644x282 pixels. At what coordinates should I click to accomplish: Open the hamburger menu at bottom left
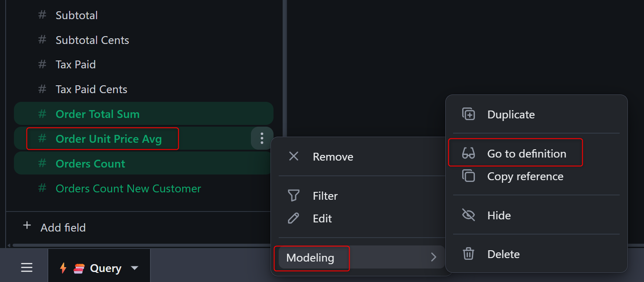click(27, 268)
